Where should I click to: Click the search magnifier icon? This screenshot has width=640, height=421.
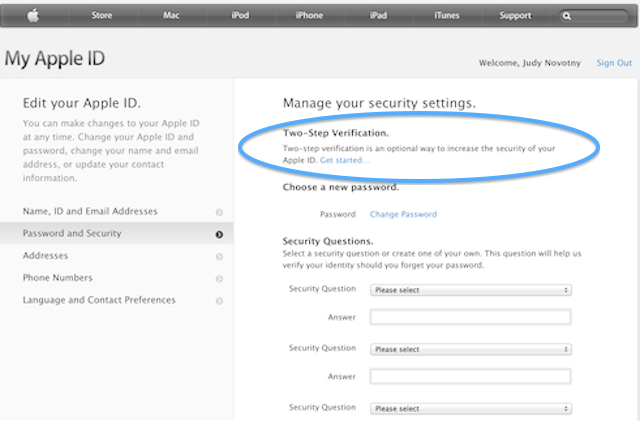(x=567, y=16)
